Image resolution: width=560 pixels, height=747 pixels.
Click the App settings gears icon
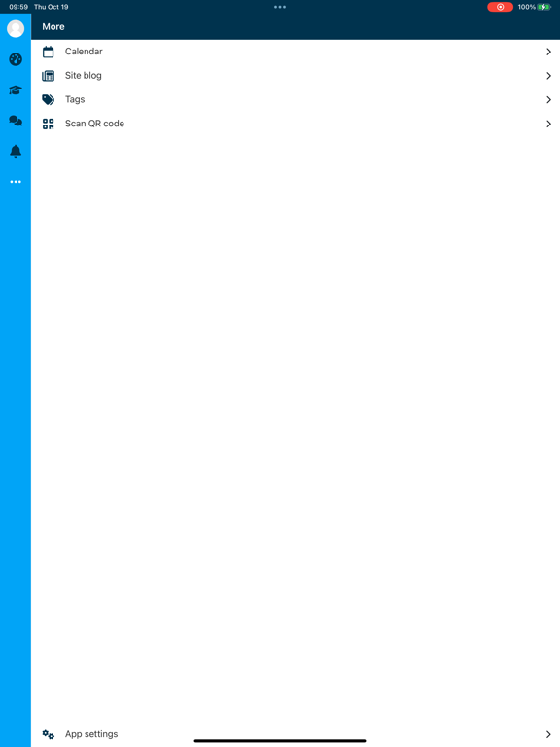click(x=48, y=734)
